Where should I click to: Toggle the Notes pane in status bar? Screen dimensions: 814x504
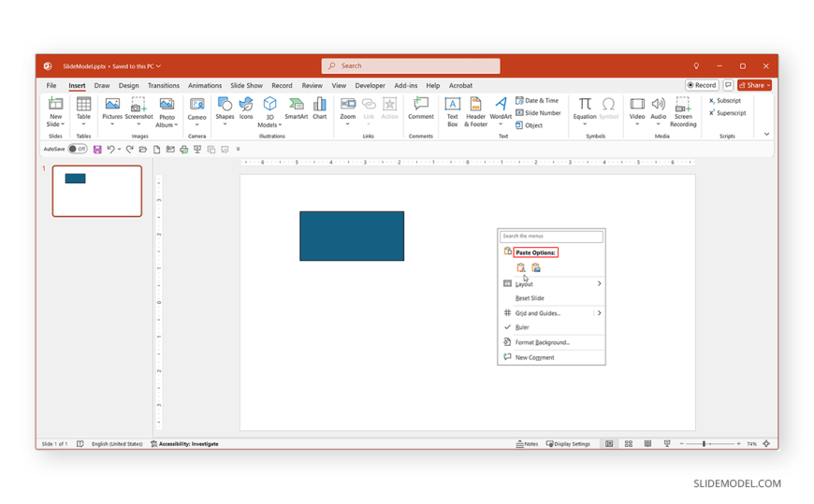point(527,444)
